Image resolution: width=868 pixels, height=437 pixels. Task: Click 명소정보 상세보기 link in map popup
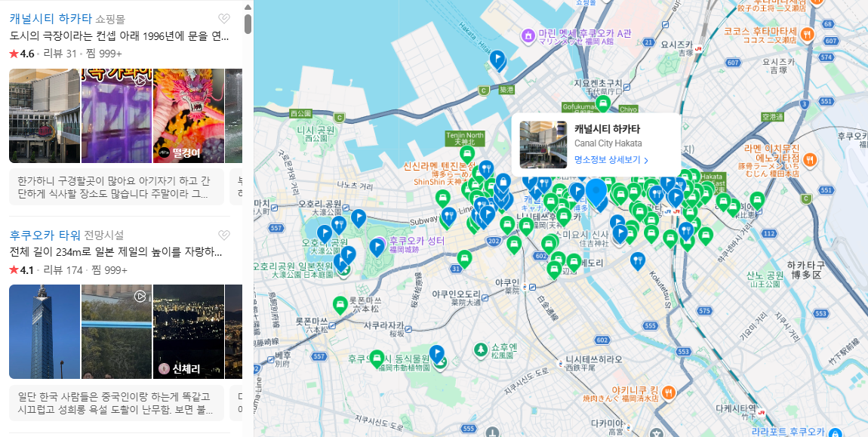coord(608,160)
